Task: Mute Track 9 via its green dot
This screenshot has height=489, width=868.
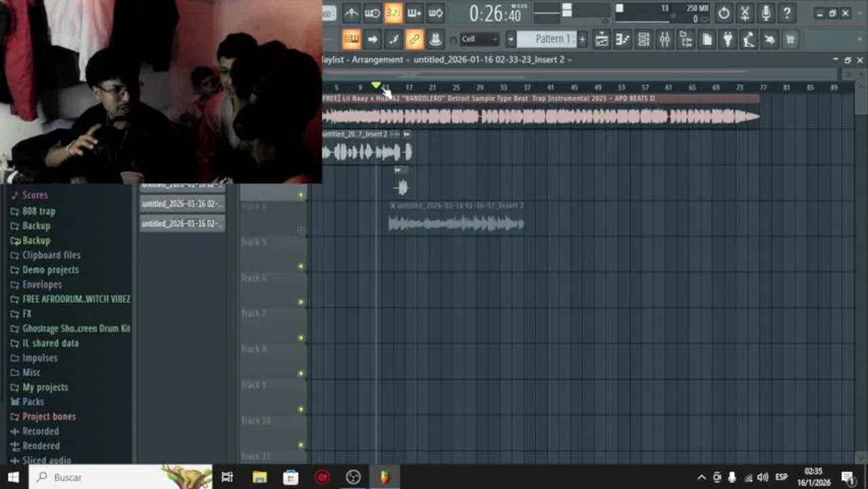Action: (x=301, y=410)
